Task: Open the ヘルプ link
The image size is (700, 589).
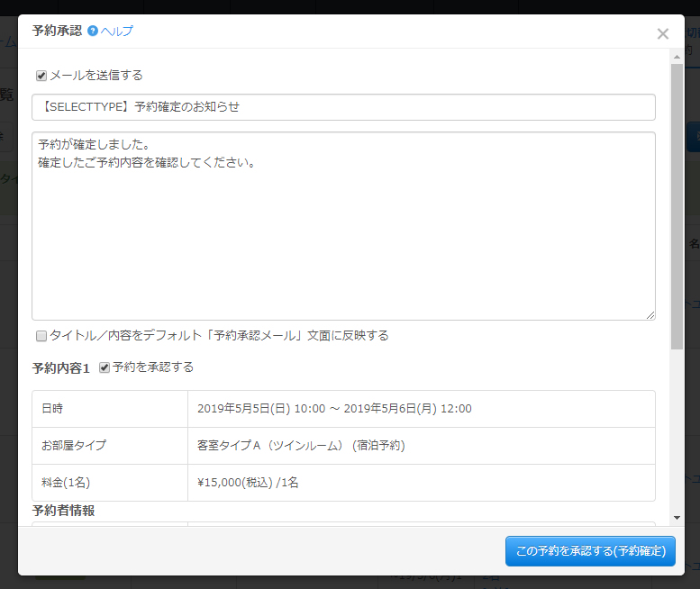Action: pyautogui.click(x=117, y=32)
